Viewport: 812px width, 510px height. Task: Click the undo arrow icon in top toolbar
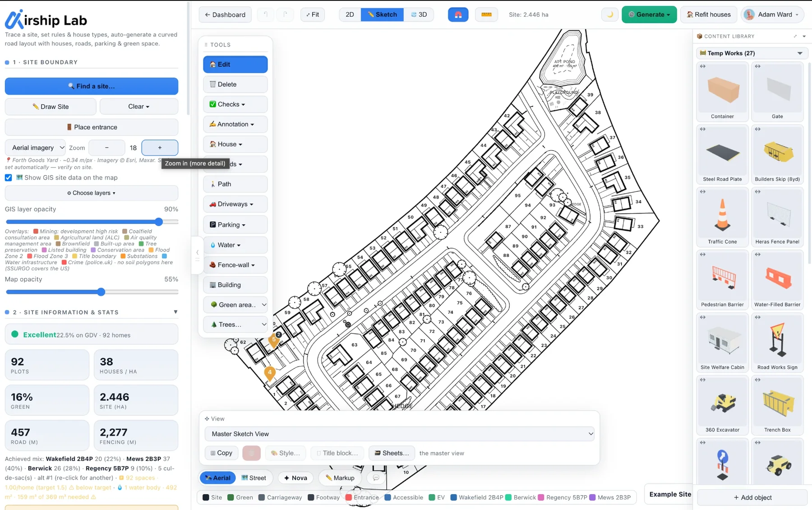(x=266, y=14)
